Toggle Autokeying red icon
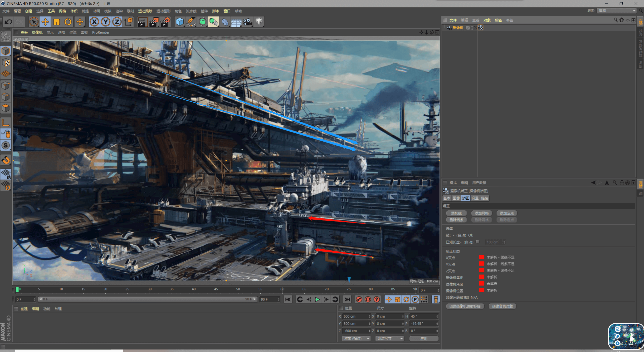The height and width of the screenshot is (352, 644). (368, 299)
